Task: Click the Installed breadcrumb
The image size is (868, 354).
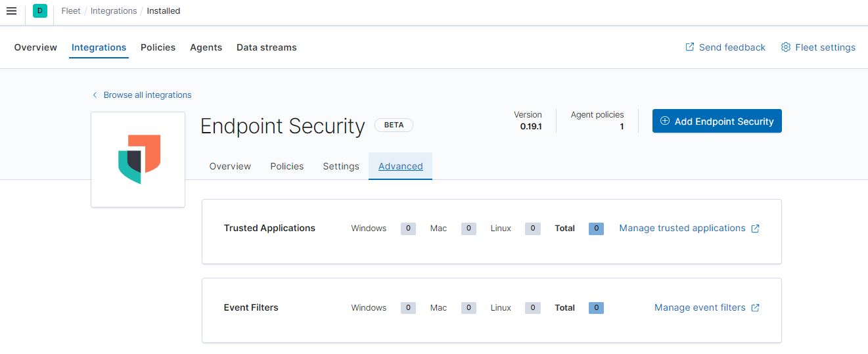Action: click(x=164, y=11)
